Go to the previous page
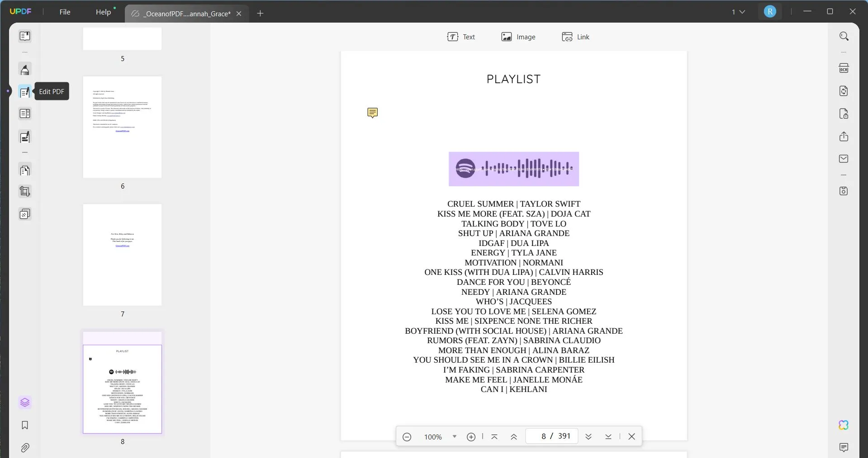This screenshot has width=868, height=458. [x=514, y=437]
